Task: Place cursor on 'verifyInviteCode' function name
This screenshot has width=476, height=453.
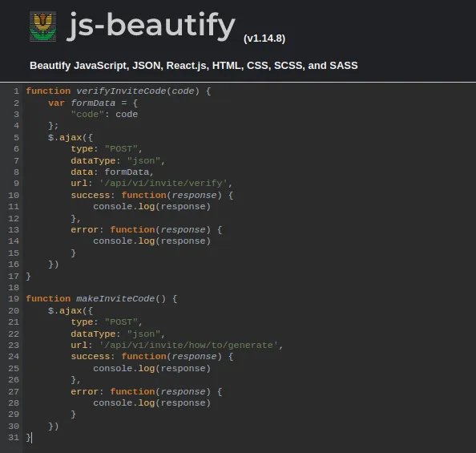Action: pos(121,91)
